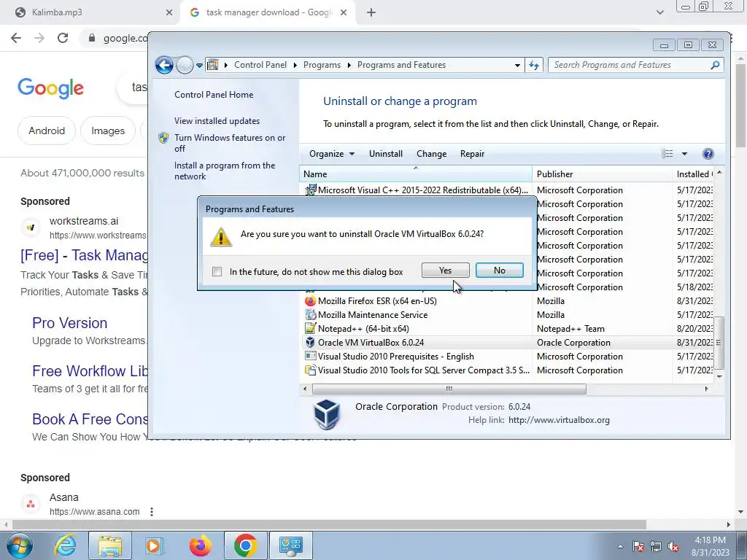747x560 pixels.
Task: Open Control Panel Home link
Action: coord(214,94)
